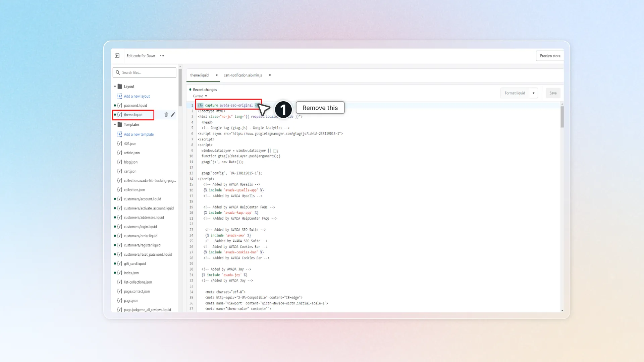Click the search magnifier icon
This screenshot has height=362, width=644.
(x=118, y=72)
